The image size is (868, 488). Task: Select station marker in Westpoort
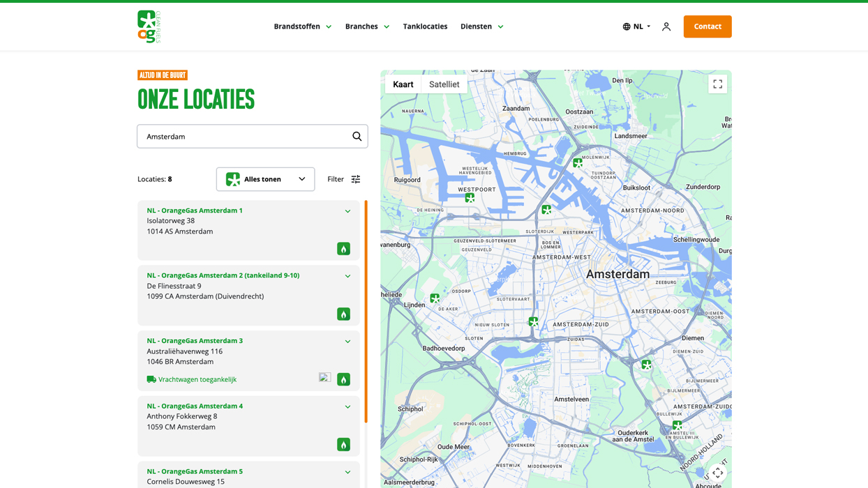coord(470,198)
